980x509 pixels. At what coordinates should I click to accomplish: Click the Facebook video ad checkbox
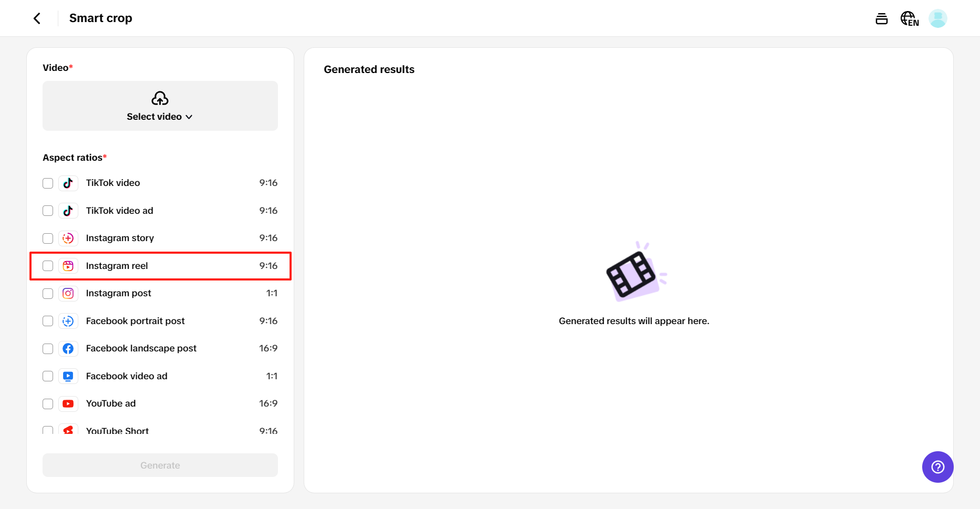(48, 376)
